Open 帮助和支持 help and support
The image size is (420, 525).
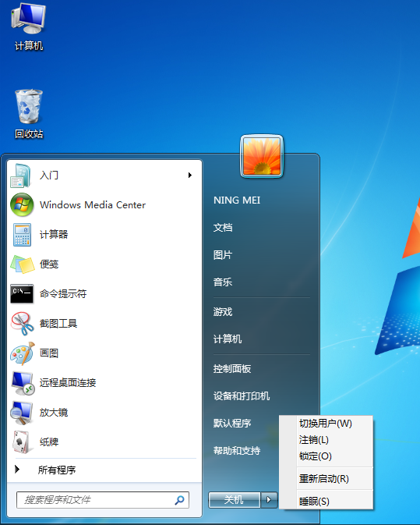tap(237, 451)
